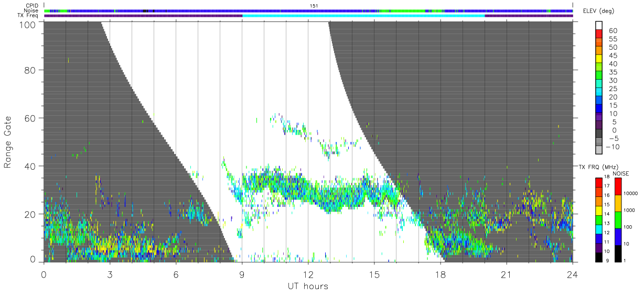644x297 pixels.
Task: Click the 40 tick on the Range Gate axis
Action: point(29,166)
